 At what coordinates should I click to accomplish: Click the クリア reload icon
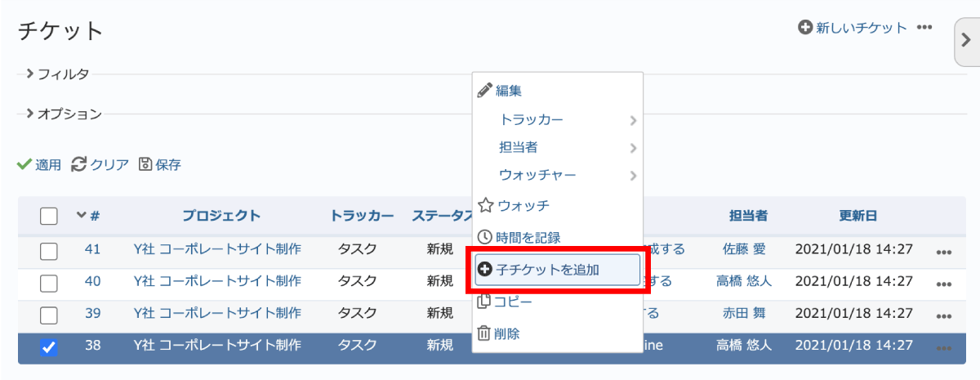tap(79, 164)
